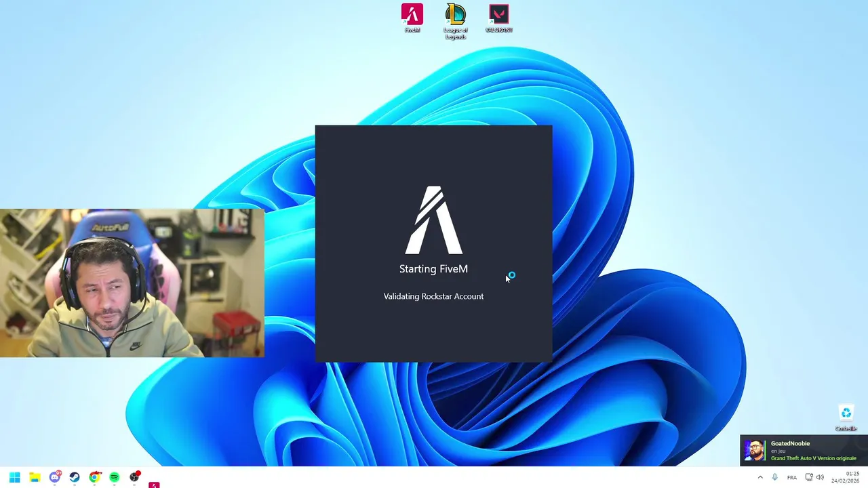Click the 'Grand Theft Auto V Version originale' text

(813, 458)
